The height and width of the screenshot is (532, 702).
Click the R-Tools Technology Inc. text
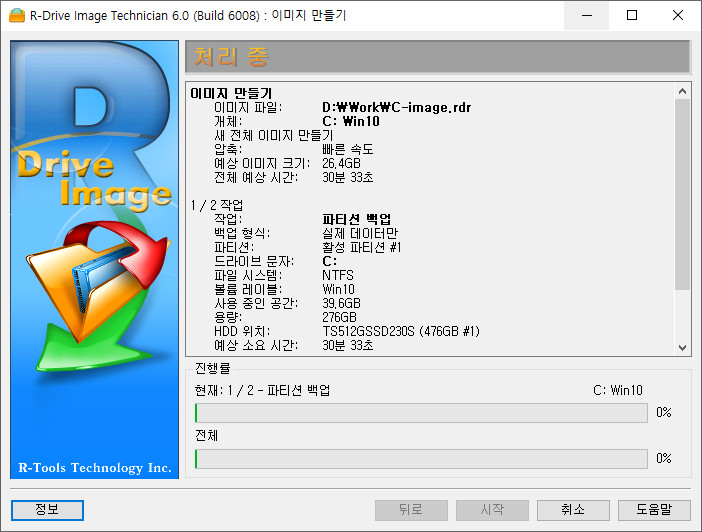95,468
